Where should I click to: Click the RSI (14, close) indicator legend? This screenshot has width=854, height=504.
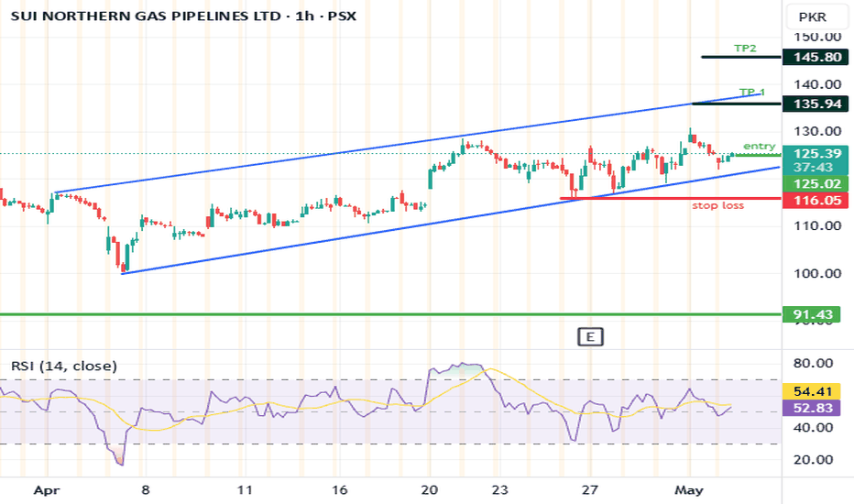click(64, 366)
